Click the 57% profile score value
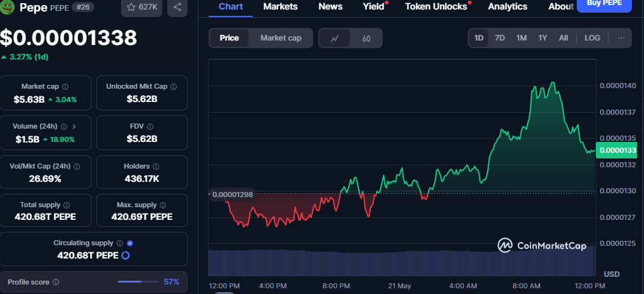Screen dimensions: 644x294 [x=171, y=282]
